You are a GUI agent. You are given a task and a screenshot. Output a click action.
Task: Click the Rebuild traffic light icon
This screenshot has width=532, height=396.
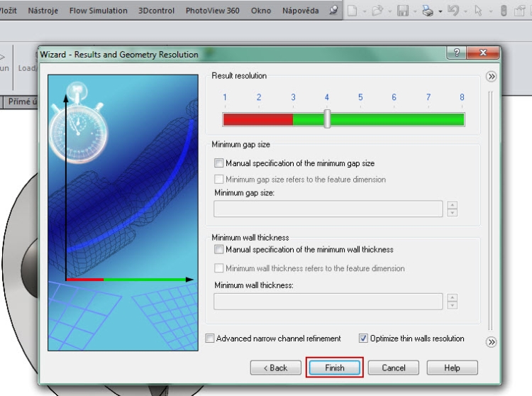[x=504, y=11]
